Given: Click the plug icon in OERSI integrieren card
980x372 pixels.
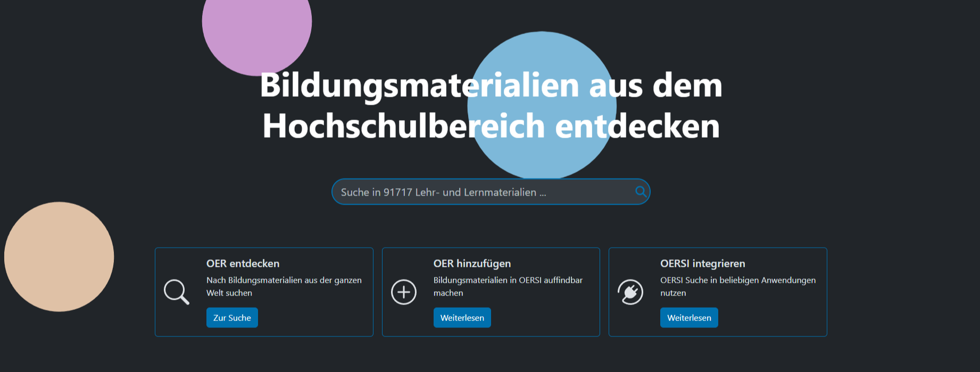Looking at the screenshot, I should (x=630, y=292).
